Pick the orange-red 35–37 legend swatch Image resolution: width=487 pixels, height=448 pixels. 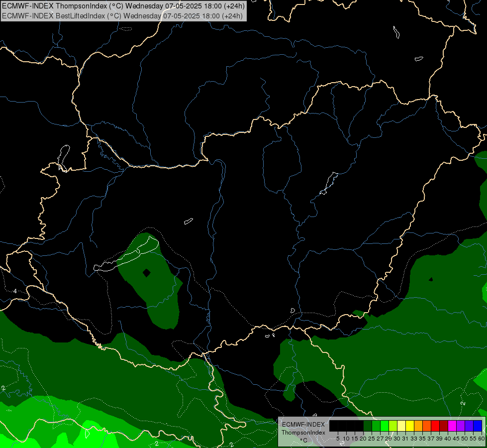(427, 426)
